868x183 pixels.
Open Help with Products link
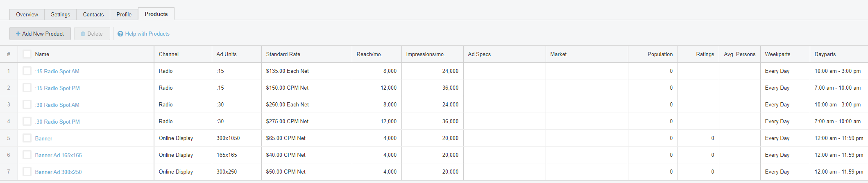tap(143, 34)
